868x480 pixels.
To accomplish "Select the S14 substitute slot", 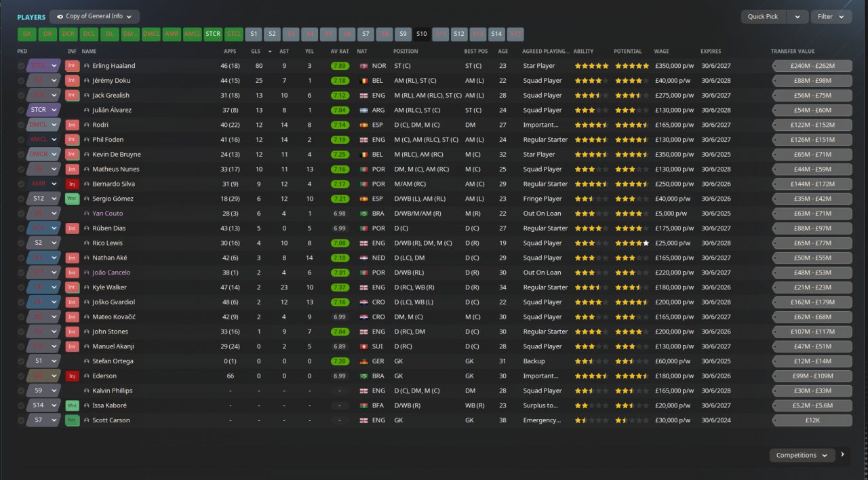I will [496, 34].
